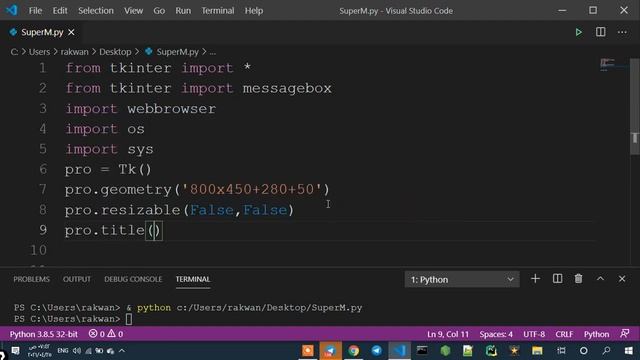Open the File menu
The width and height of the screenshot is (640, 360).
35,11
